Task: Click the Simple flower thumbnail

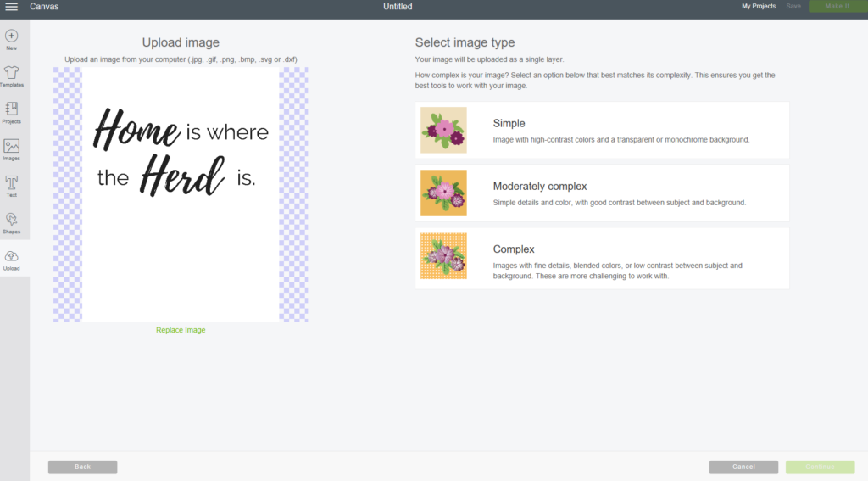Action: click(x=443, y=131)
